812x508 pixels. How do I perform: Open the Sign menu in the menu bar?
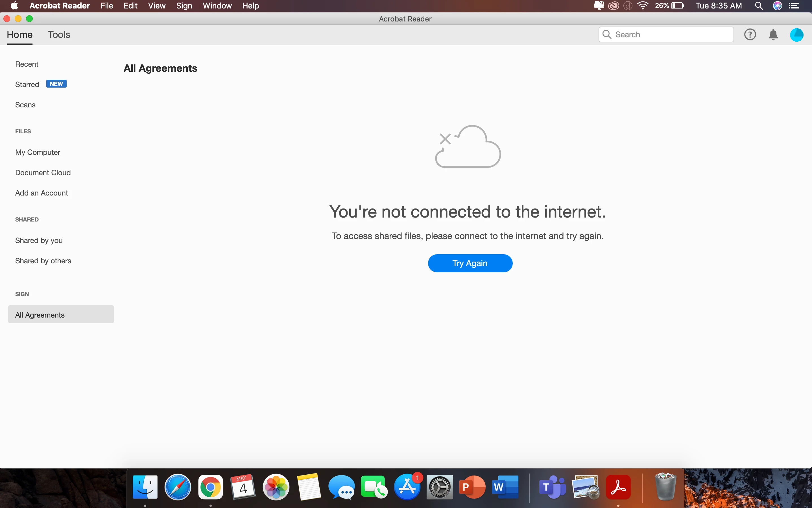[x=184, y=6]
